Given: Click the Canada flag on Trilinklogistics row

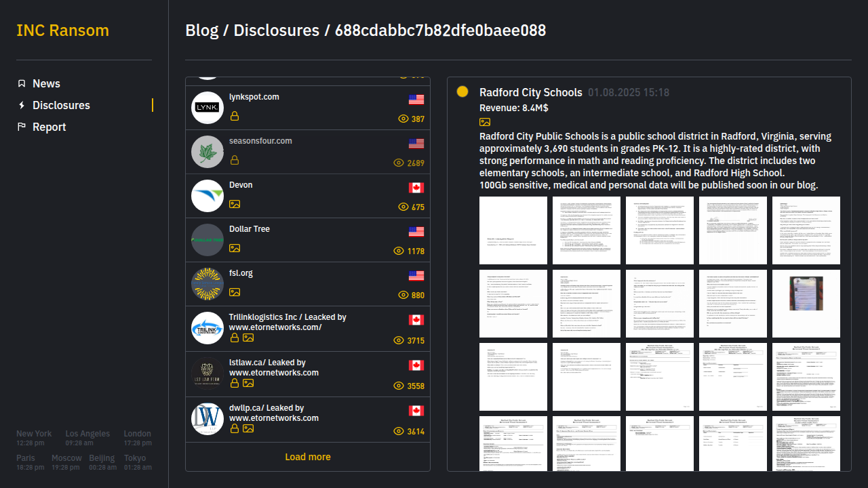Looking at the screenshot, I should [x=416, y=320].
